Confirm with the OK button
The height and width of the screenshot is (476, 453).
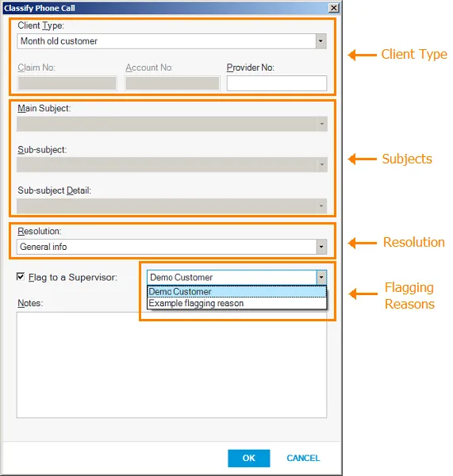(x=248, y=458)
